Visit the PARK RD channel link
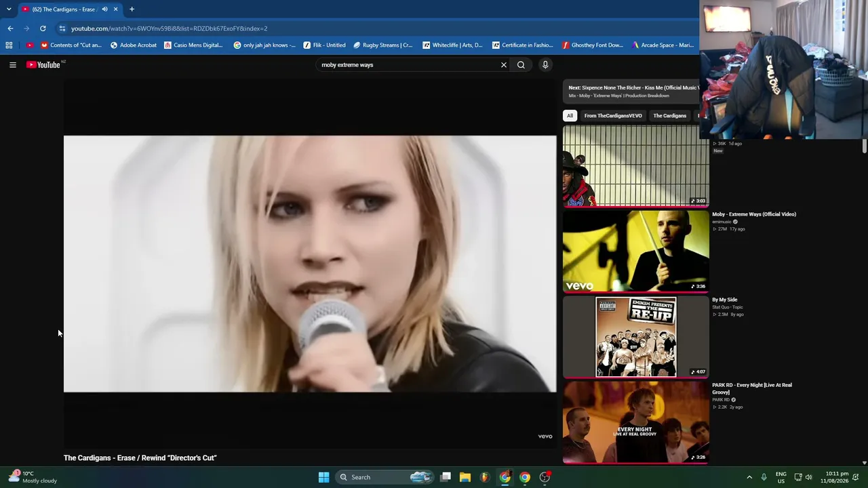Image resolution: width=868 pixels, height=488 pixels. (721, 400)
